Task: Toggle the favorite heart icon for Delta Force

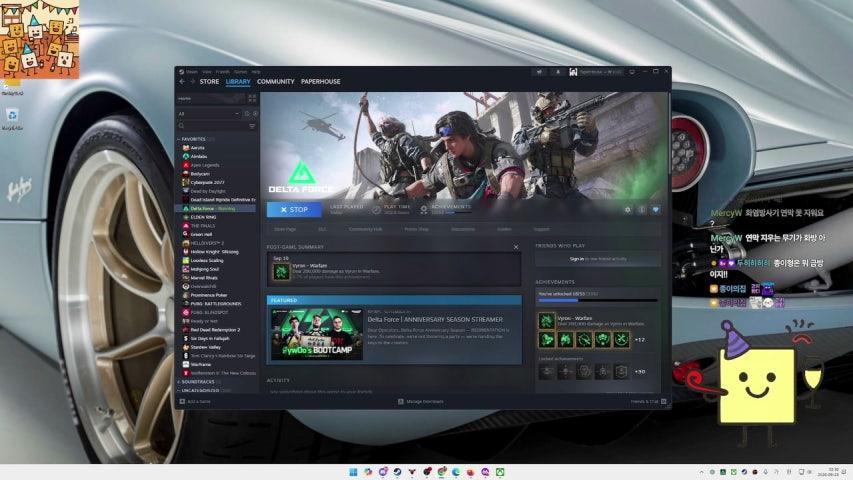Action: pyautogui.click(x=656, y=210)
